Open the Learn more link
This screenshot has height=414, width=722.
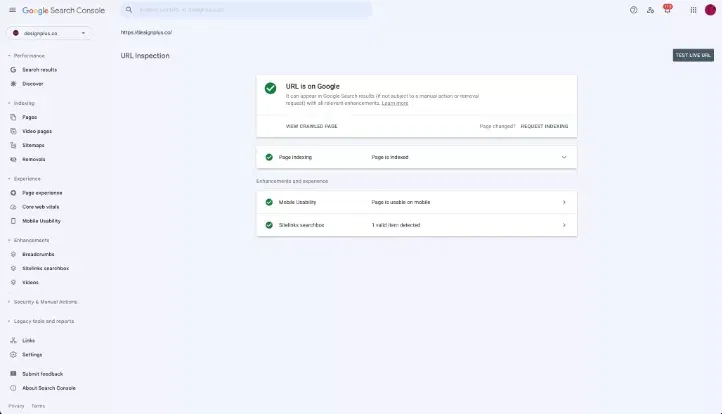pos(395,103)
